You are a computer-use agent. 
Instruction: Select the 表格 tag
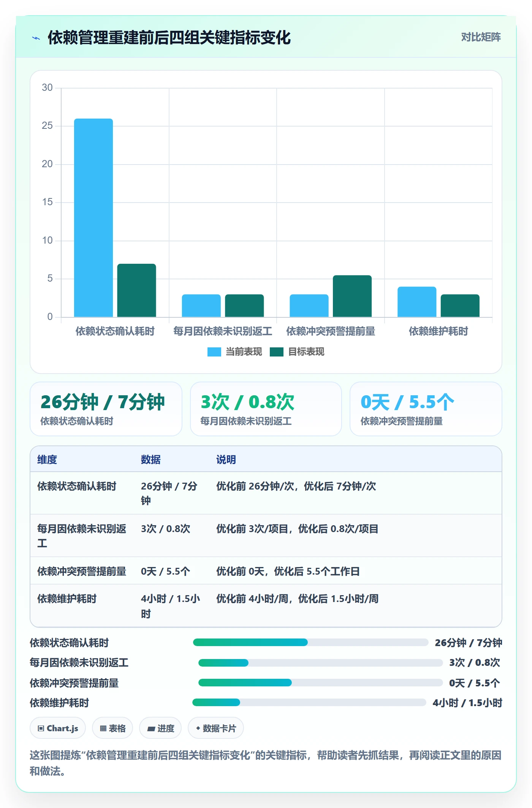pos(112,728)
